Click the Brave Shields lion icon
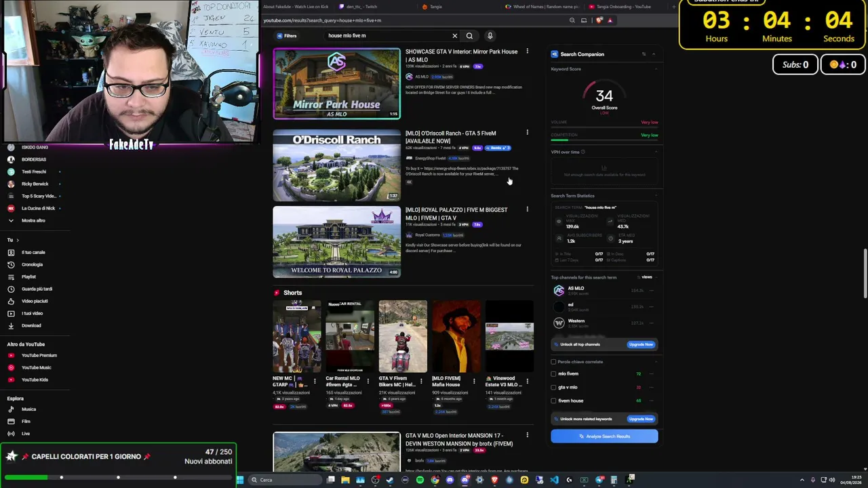 pos(599,20)
